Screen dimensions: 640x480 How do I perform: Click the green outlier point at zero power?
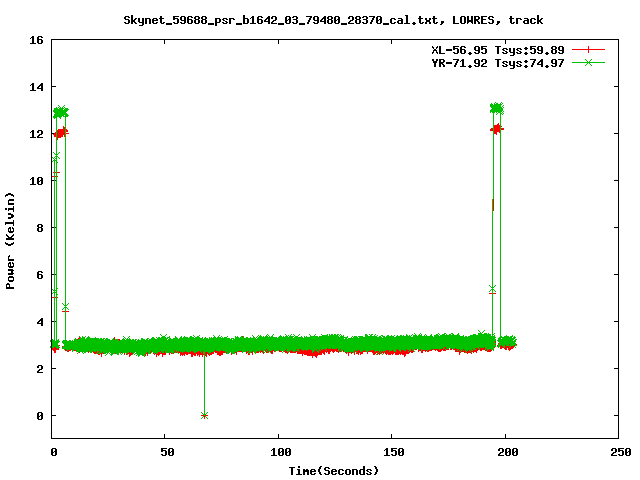204,416
